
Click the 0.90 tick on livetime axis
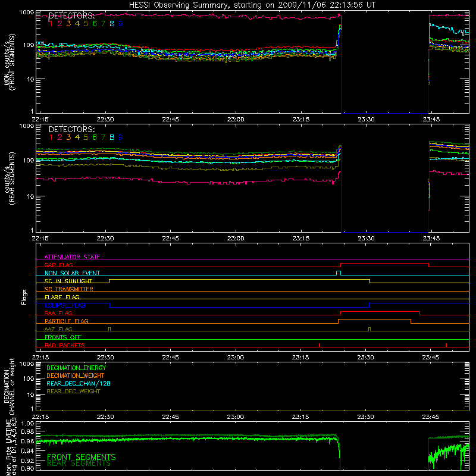(27, 469)
